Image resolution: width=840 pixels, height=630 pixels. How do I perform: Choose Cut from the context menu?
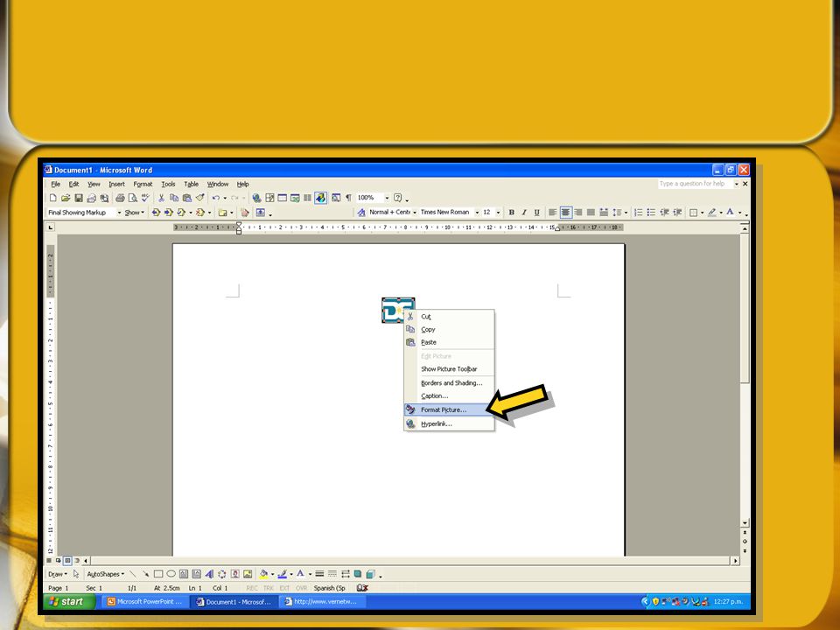point(449,317)
